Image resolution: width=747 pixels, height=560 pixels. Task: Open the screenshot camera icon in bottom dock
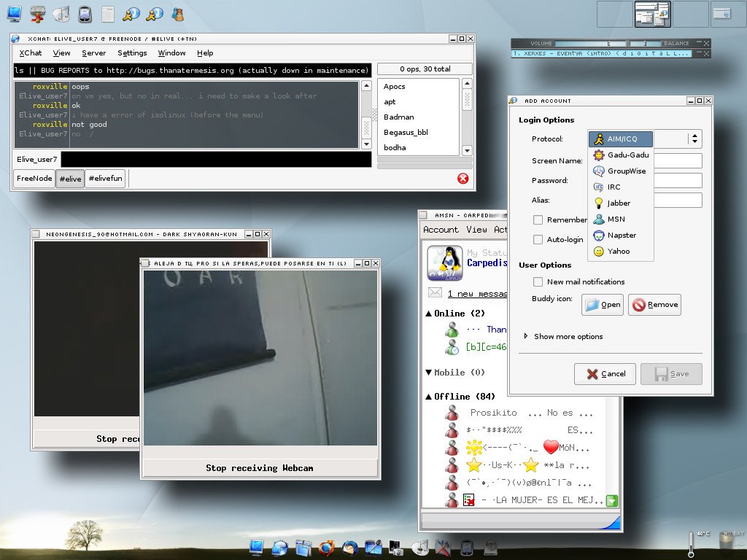[396, 548]
